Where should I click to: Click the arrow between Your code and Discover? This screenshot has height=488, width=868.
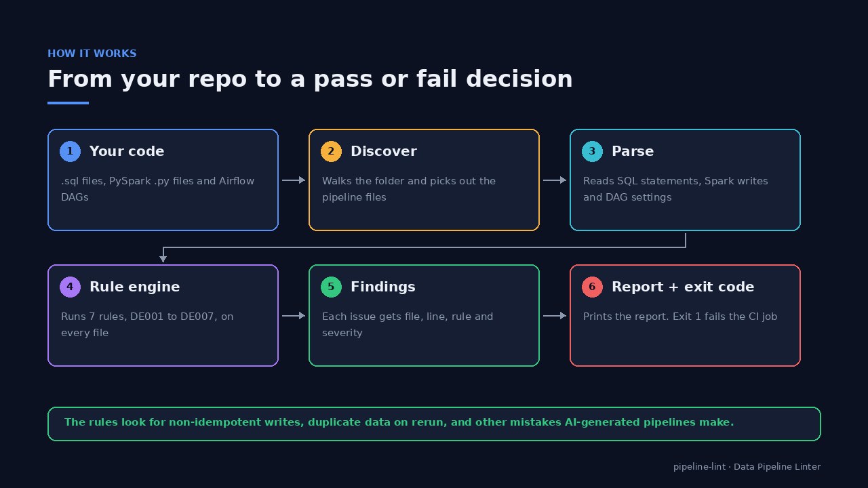pyautogui.click(x=294, y=180)
